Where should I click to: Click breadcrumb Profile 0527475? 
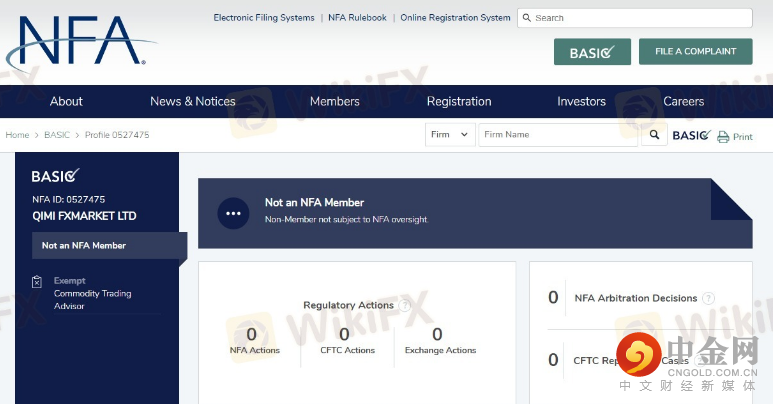117,135
